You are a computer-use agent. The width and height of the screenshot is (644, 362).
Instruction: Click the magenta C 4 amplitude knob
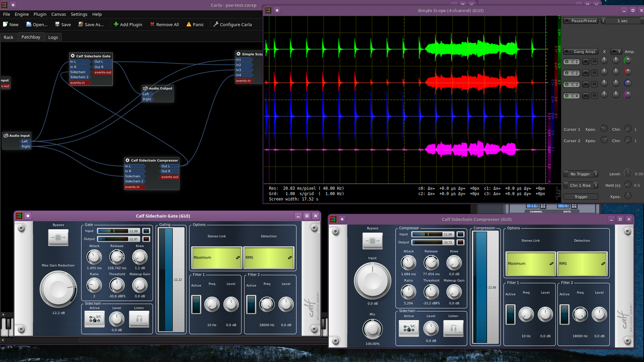click(x=627, y=95)
